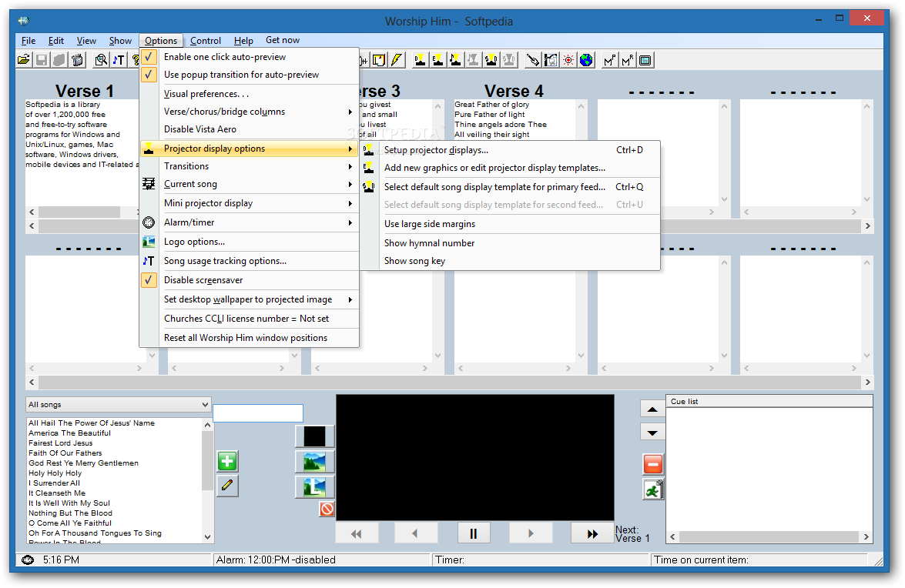Click the pause playback button
The width and height of the screenshot is (905, 588).
point(474,534)
